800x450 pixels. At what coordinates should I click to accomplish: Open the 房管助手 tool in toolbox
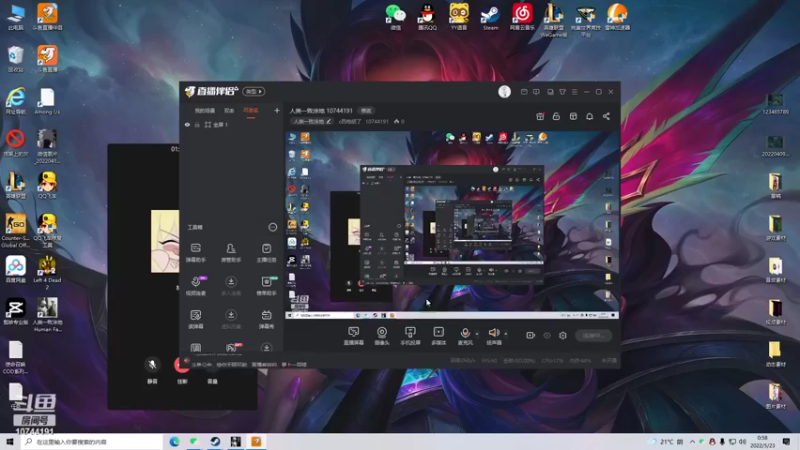click(x=231, y=253)
